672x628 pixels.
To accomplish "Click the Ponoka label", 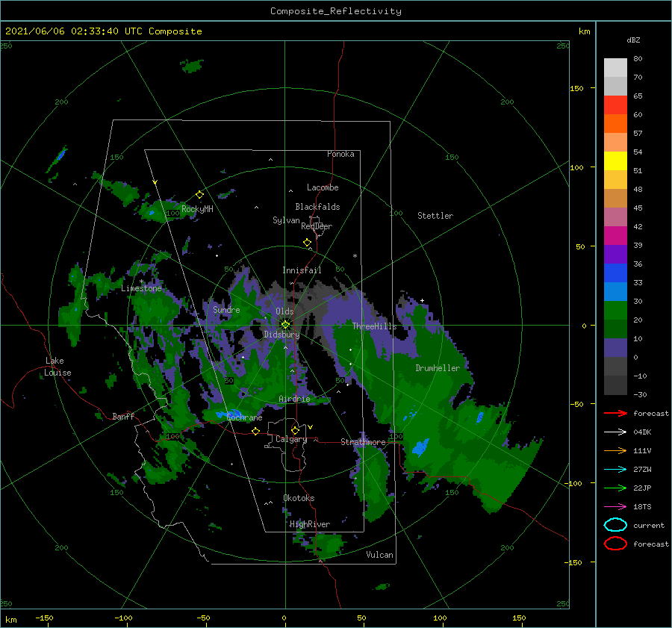I will click(340, 154).
